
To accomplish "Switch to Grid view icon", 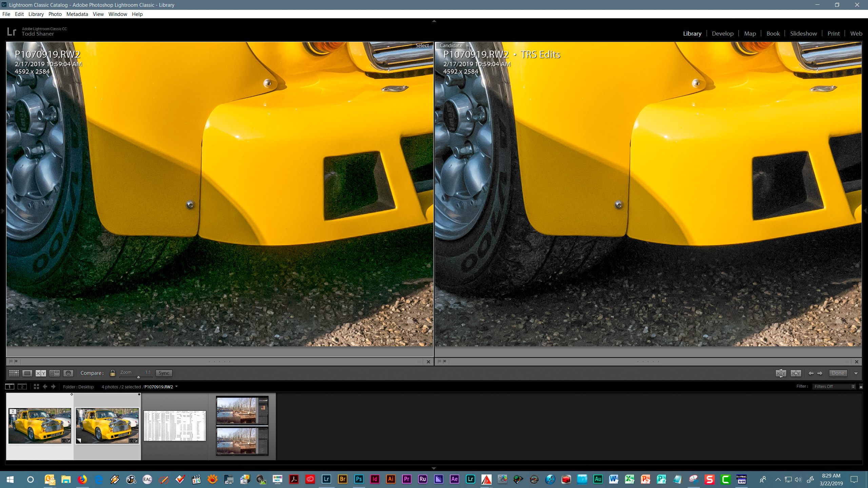I will click(x=14, y=373).
